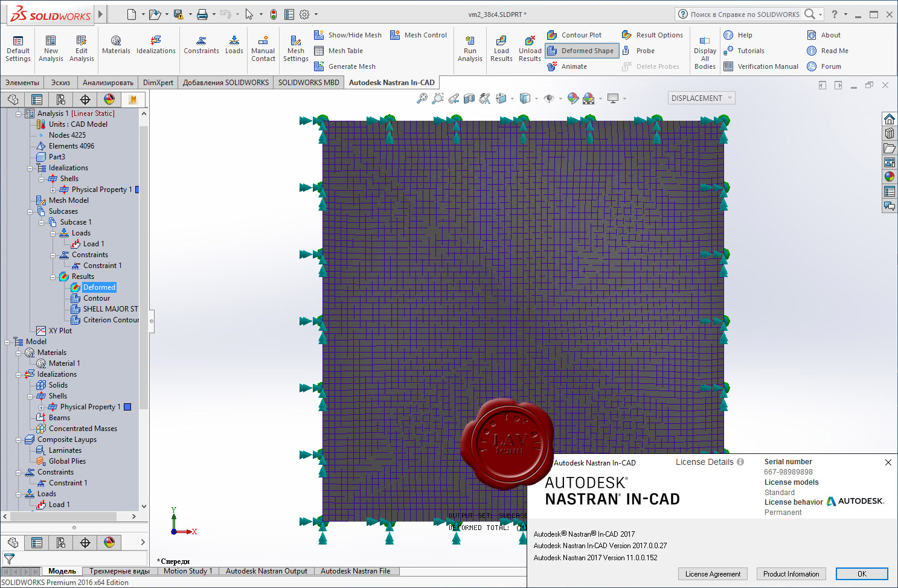
Task: Collapse the Analysis 1 tree node
Action: point(18,113)
